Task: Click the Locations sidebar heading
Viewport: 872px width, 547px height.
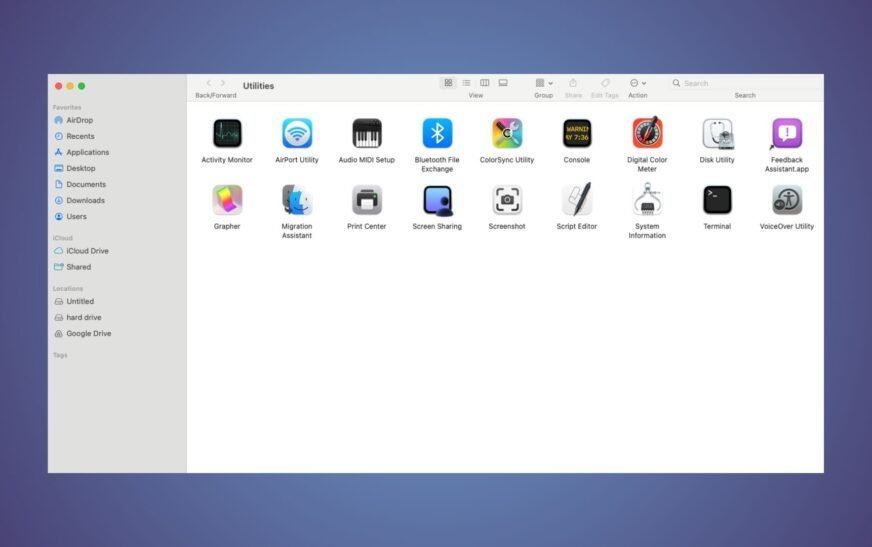Action: click(x=68, y=289)
